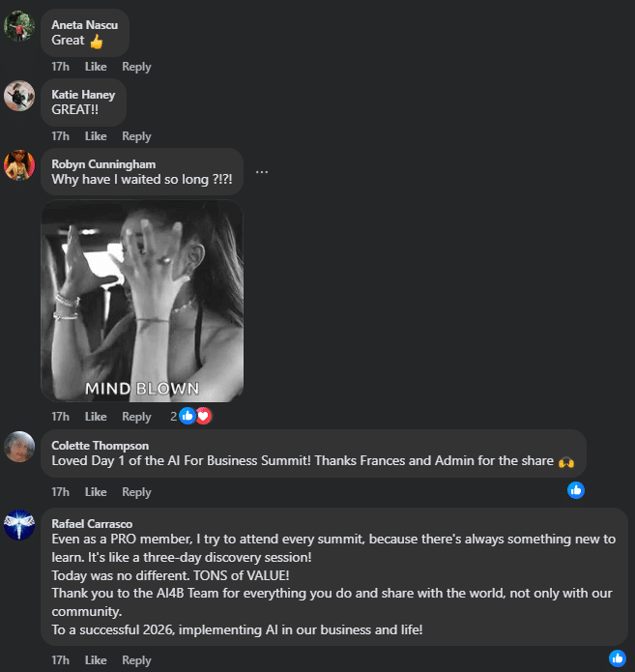Click Aneta Nascu's profile picture
This screenshot has width=635, height=672.
(x=19, y=26)
